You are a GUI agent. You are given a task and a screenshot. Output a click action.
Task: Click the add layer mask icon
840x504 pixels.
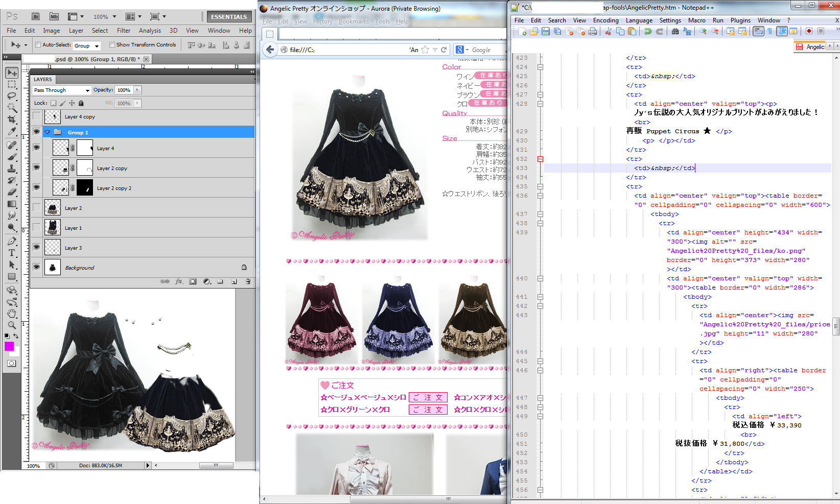(x=193, y=281)
